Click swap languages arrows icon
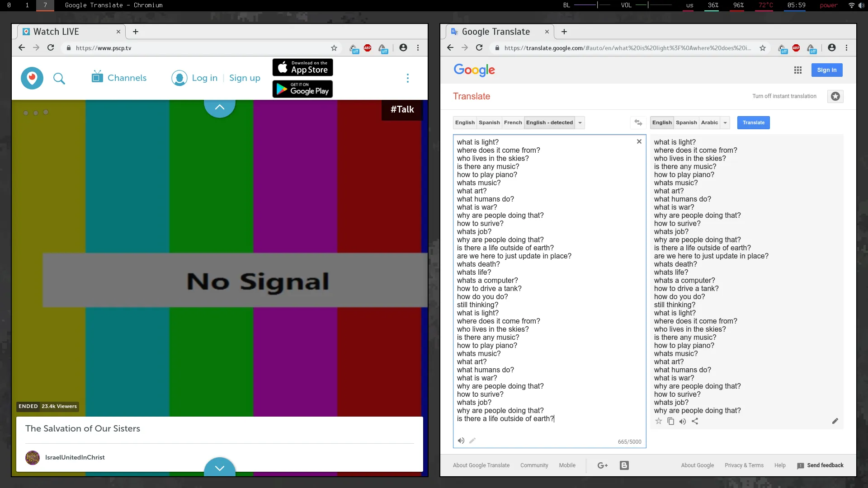The height and width of the screenshot is (488, 868). (638, 122)
